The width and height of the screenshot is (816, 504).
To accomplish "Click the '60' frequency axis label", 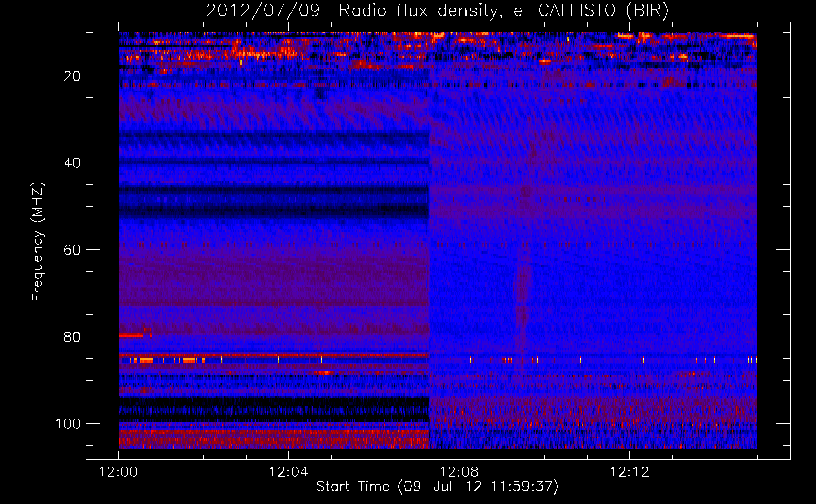I will coord(72,250).
